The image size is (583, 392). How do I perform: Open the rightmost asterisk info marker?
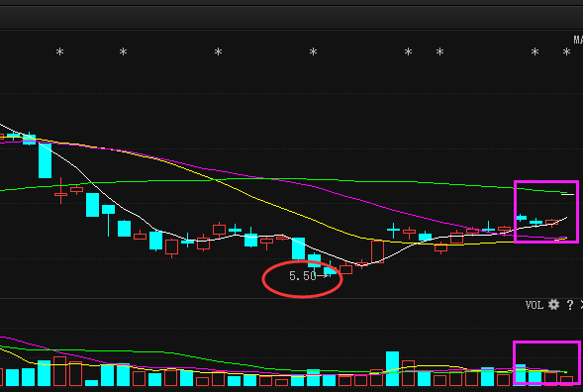coord(566,51)
